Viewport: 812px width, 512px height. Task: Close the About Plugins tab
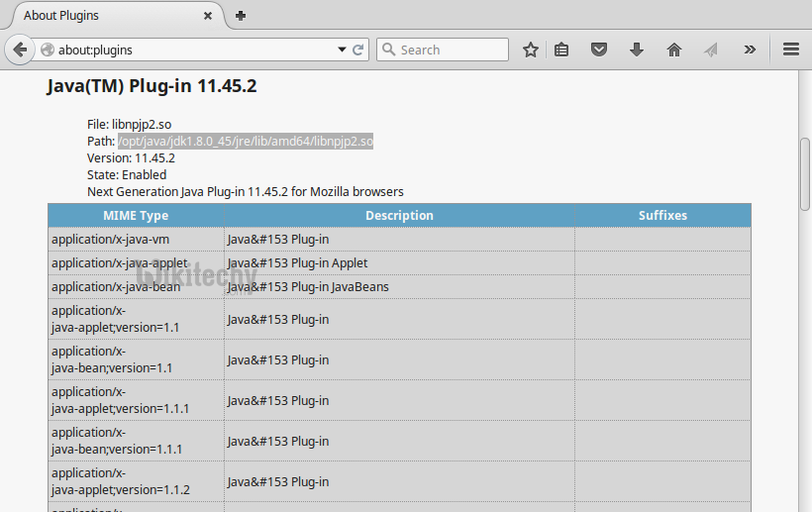(208, 16)
